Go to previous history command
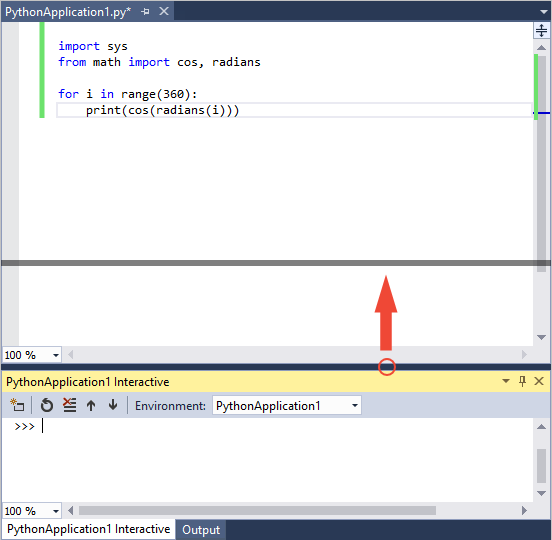Screen dimensions: 552x540 tap(91, 406)
